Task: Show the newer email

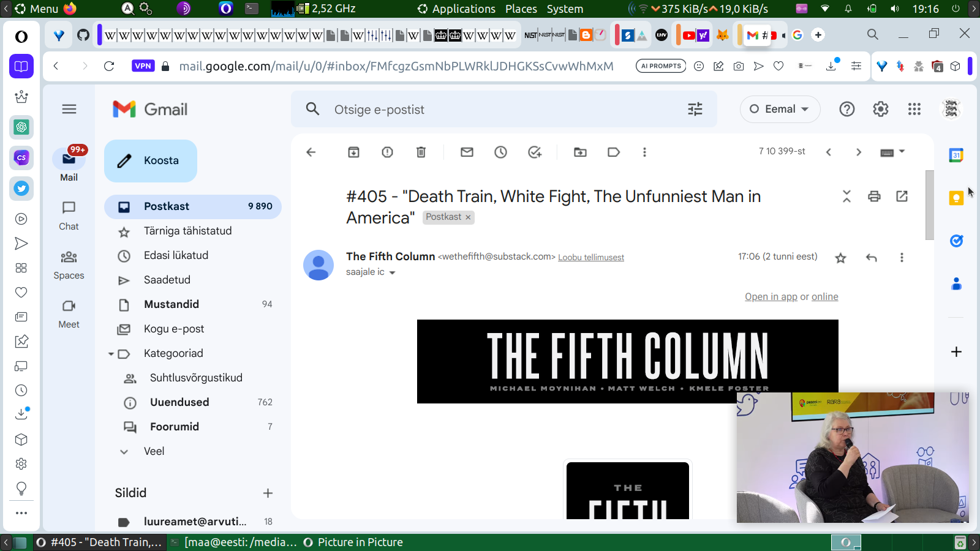Action: (x=829, y=152)
